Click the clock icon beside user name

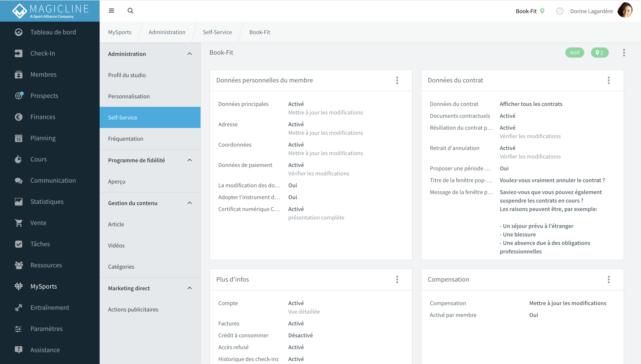tap(559, 11)
